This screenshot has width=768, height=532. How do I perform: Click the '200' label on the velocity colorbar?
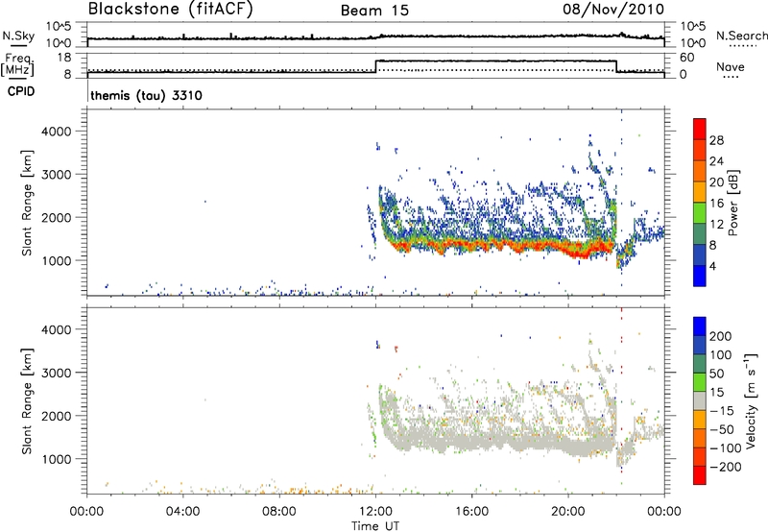point(721,336)
